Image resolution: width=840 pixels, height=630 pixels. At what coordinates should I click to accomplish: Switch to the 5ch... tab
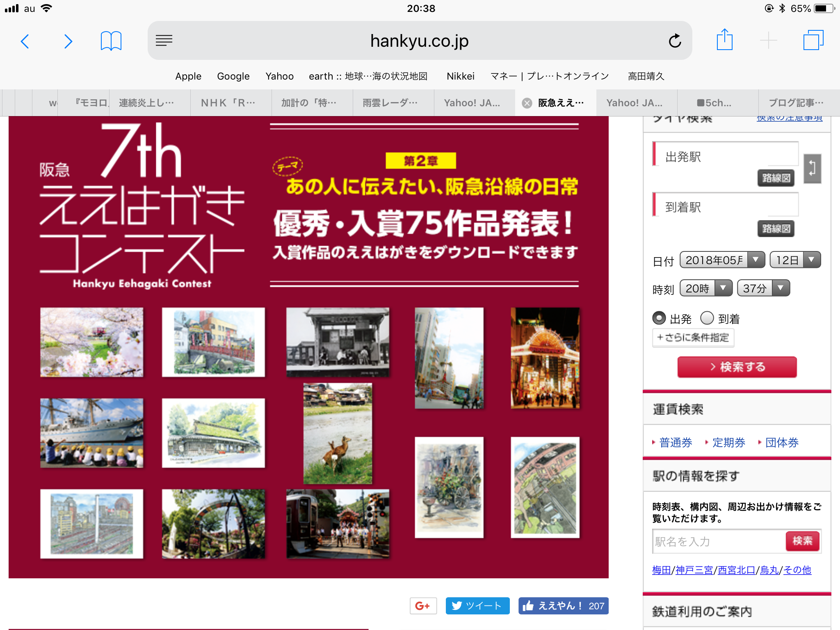(717, 103)
